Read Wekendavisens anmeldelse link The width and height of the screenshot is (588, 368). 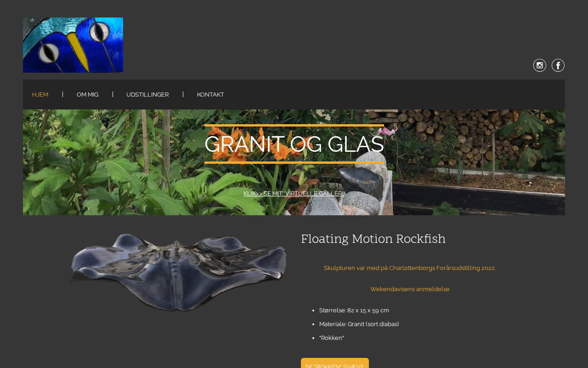point(410,289)
